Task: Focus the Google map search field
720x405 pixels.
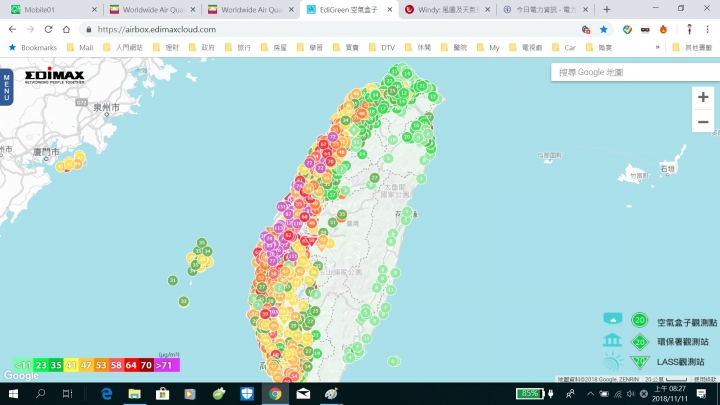Action: tap(636, 72)
